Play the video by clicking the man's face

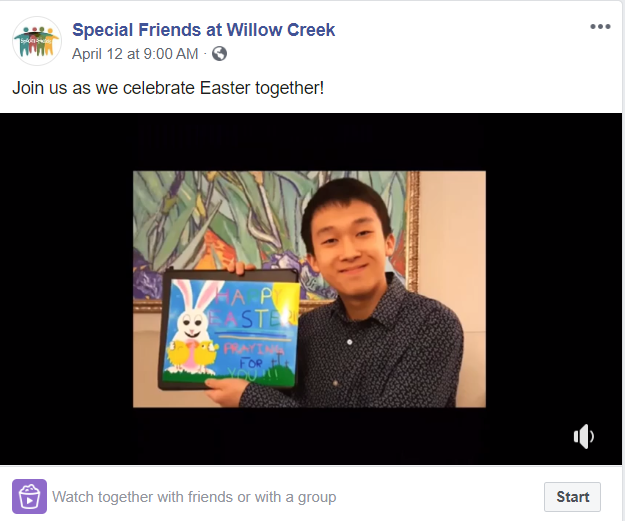[348, 239]
